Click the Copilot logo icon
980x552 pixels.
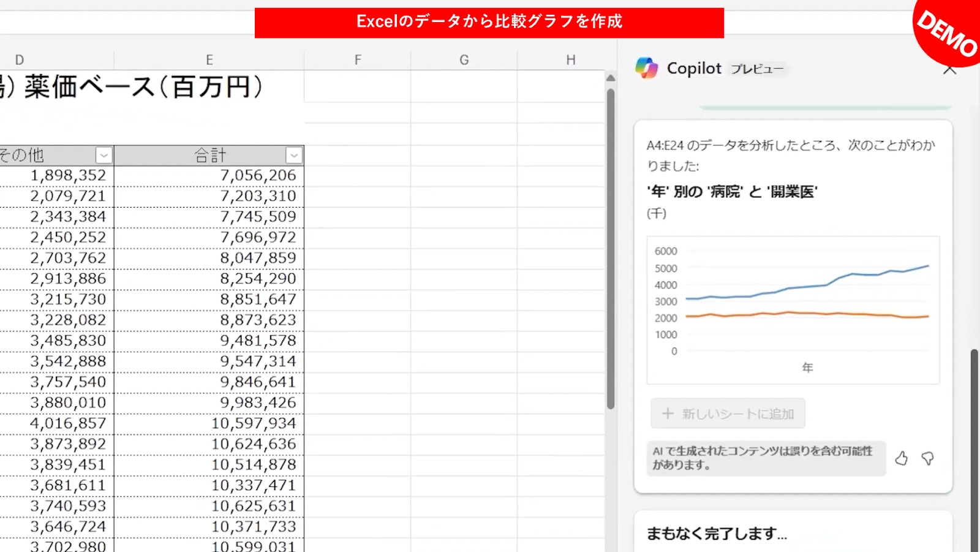pyautogui.click(x=646, y=68)
